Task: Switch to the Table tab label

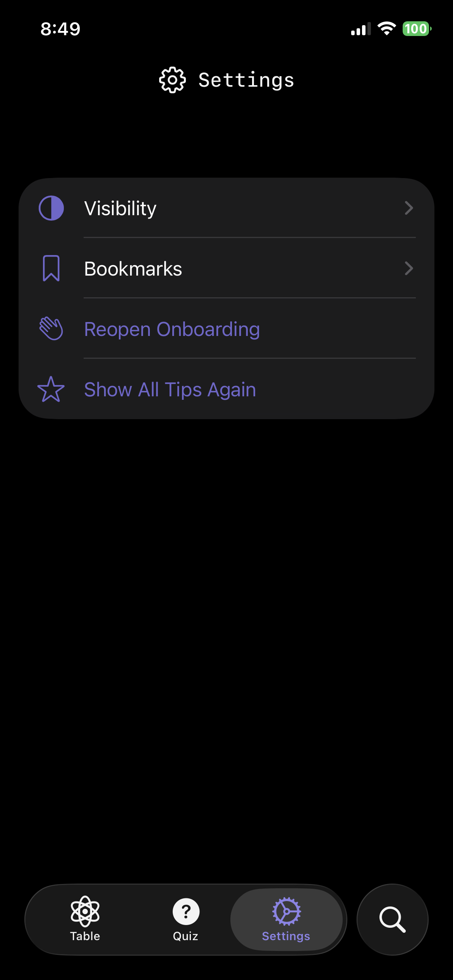Action: click(x=85, y=936)
